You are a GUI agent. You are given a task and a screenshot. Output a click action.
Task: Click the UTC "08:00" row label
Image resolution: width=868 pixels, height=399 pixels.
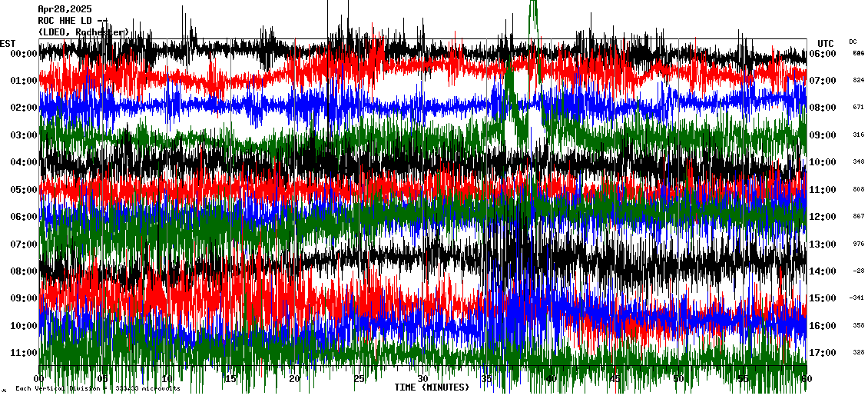click(823, 108)
